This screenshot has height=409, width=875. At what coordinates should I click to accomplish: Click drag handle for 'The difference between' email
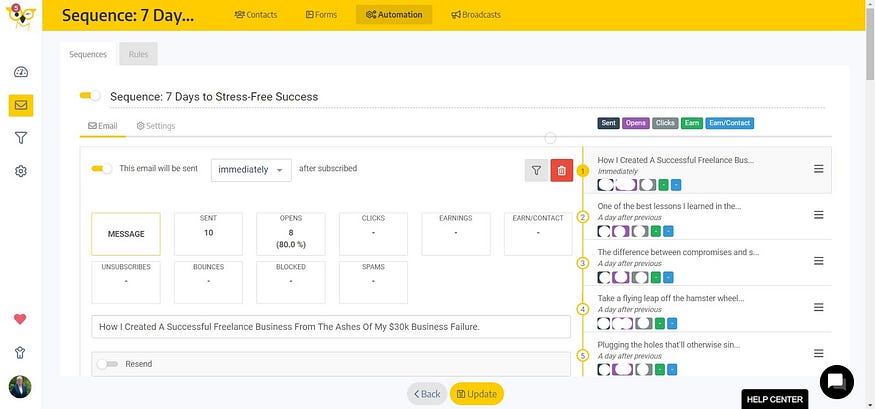click(819, 261)
